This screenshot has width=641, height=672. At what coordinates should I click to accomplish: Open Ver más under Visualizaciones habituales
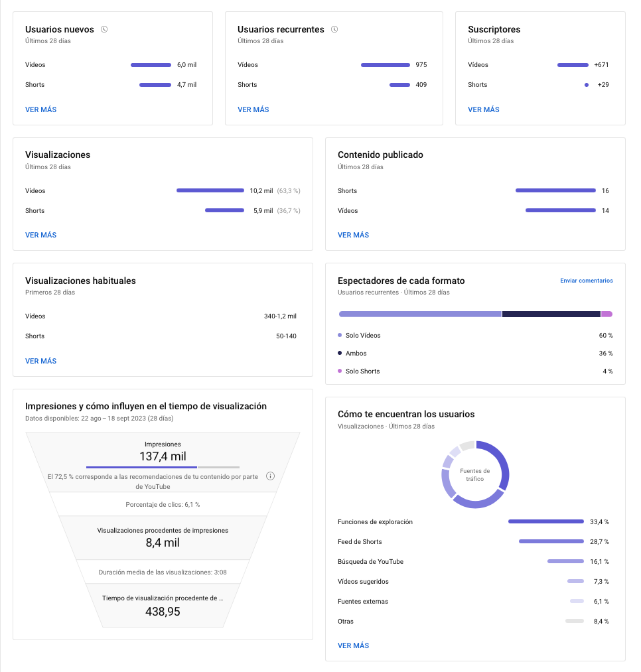click(41, 361)
